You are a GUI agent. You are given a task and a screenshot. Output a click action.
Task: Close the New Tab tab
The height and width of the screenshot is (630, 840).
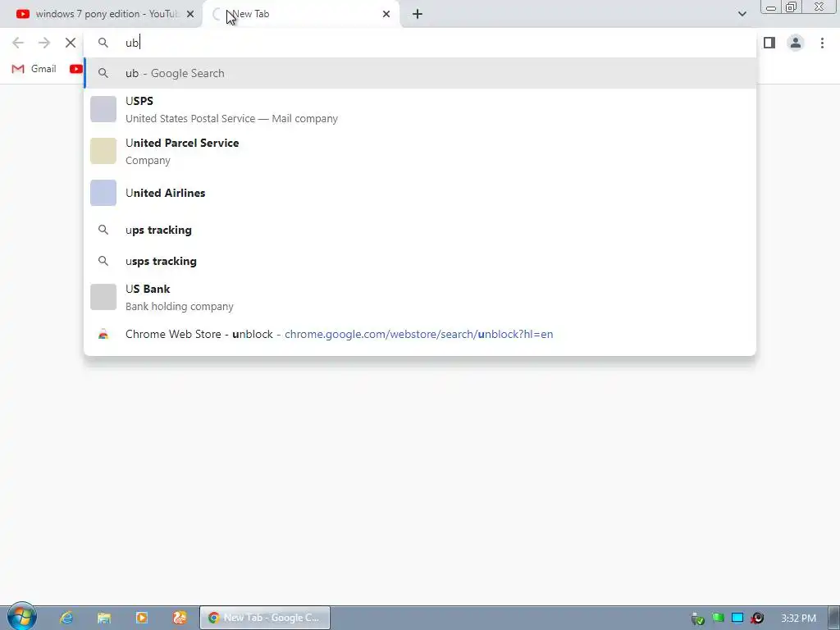pos(386,15)
